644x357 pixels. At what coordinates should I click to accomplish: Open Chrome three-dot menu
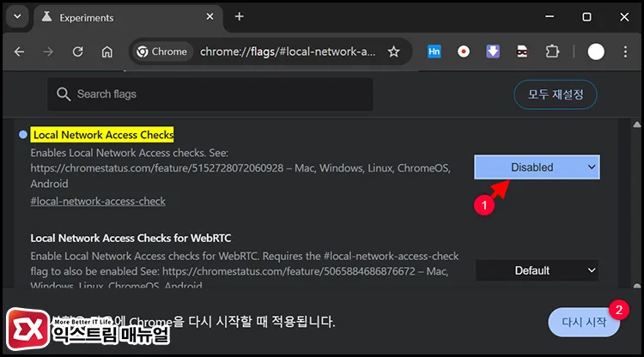tap(625, 51)
